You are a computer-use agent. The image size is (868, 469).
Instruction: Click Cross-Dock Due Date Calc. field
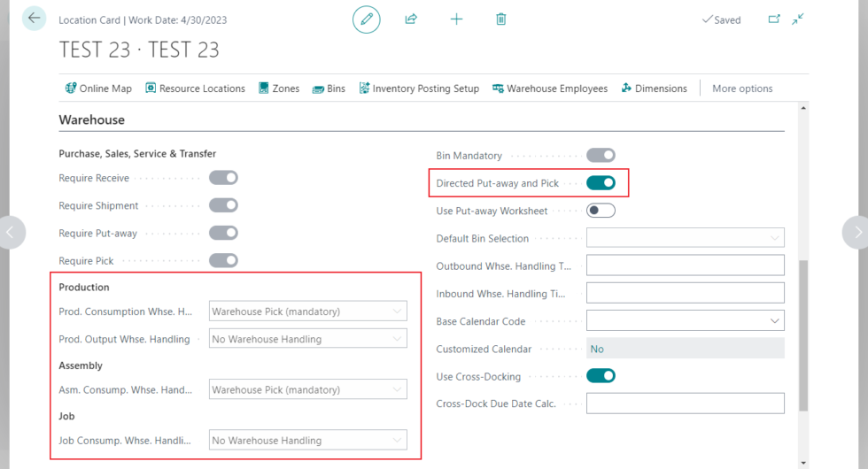pos(686,404)
